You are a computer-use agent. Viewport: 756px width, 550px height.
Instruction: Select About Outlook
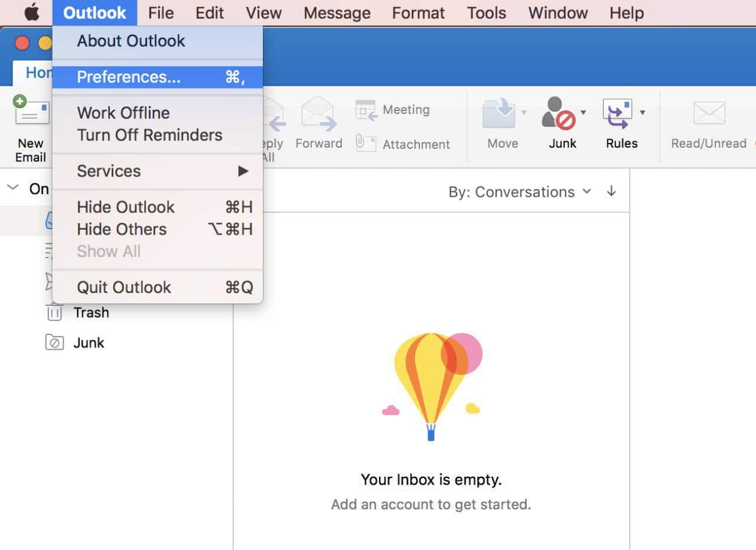point(158,41)
